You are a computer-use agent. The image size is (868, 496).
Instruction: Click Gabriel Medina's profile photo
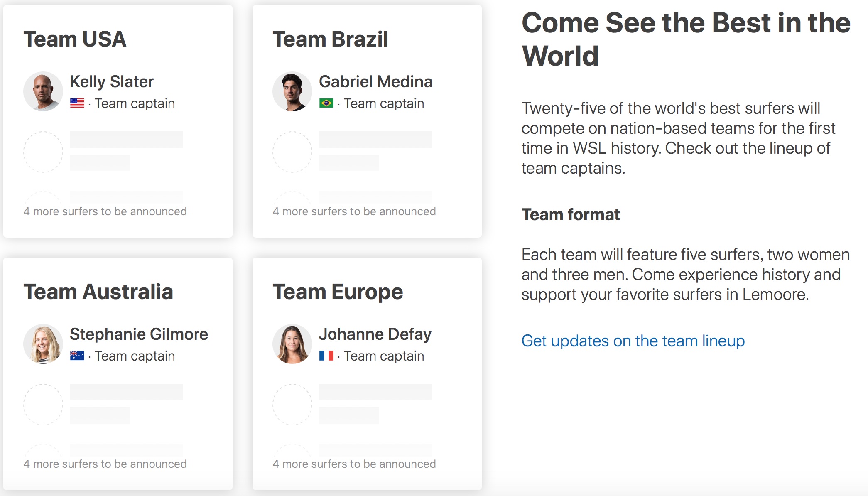point(292,91)
